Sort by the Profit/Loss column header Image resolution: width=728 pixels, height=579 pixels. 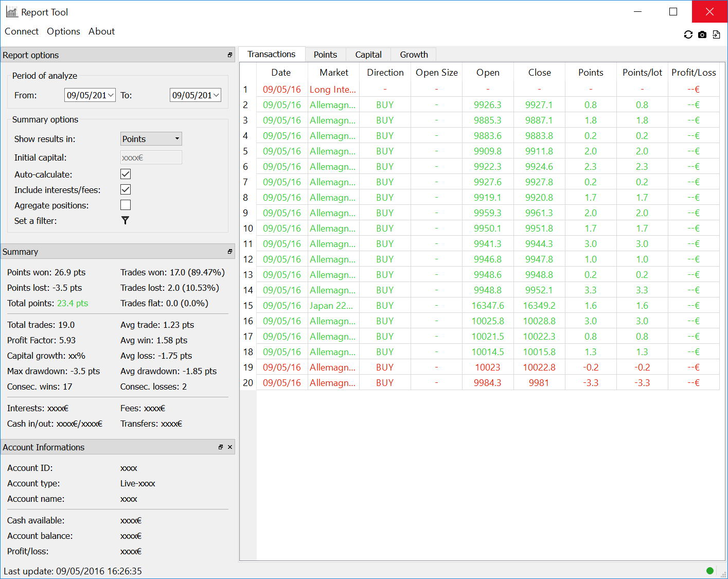(694, 73)
